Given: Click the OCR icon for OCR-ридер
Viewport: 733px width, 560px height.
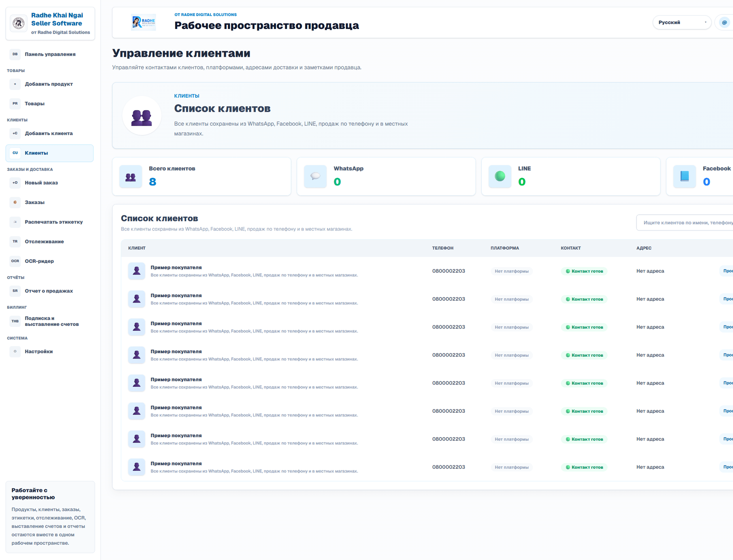Looking at the screenshot, I should click(15, 261).
